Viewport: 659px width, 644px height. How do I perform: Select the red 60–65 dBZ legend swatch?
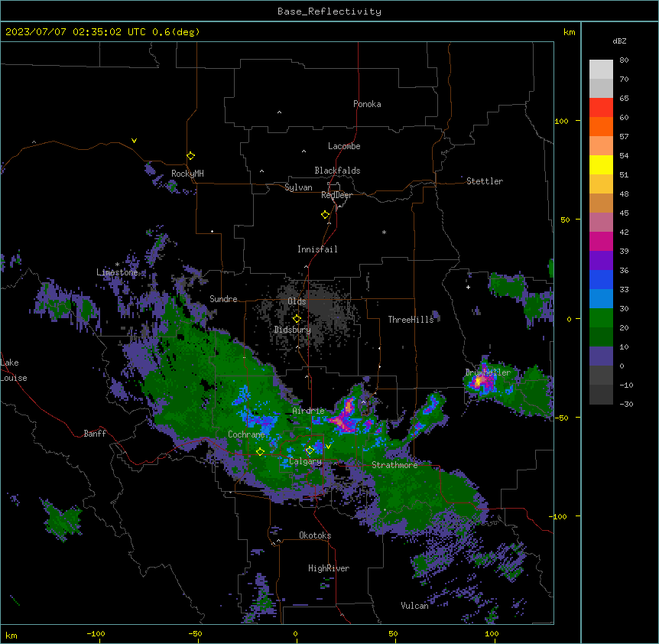tap(601, 108)
